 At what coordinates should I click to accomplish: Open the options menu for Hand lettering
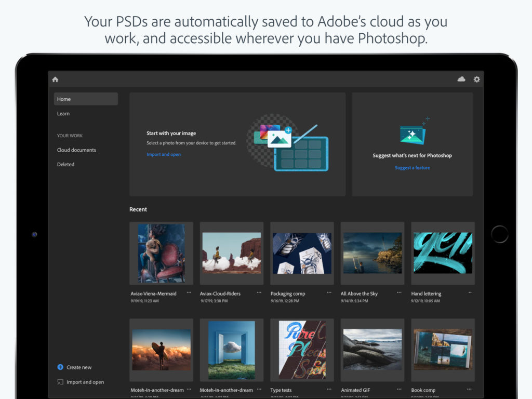pyautogui.click(x=470, y=292)
